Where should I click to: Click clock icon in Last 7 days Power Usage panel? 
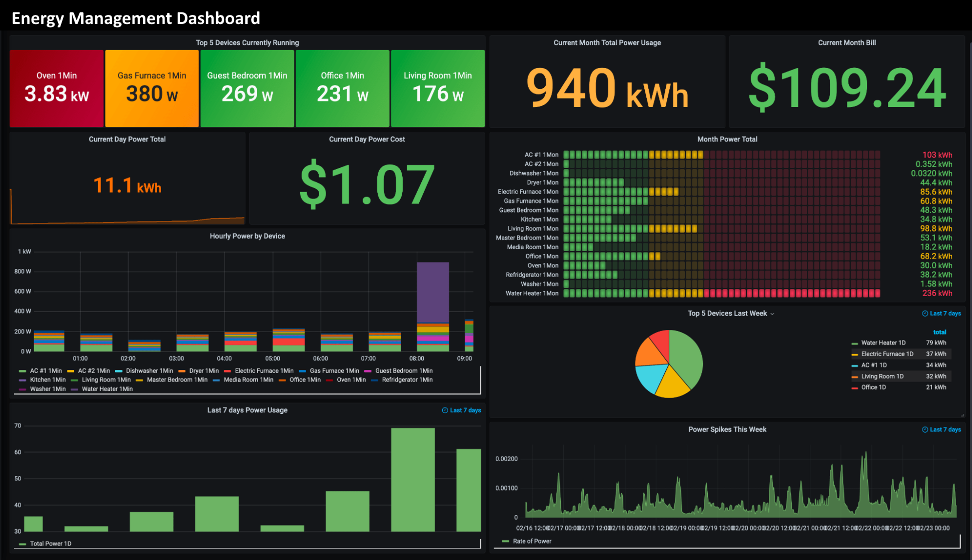pos(445,410)
